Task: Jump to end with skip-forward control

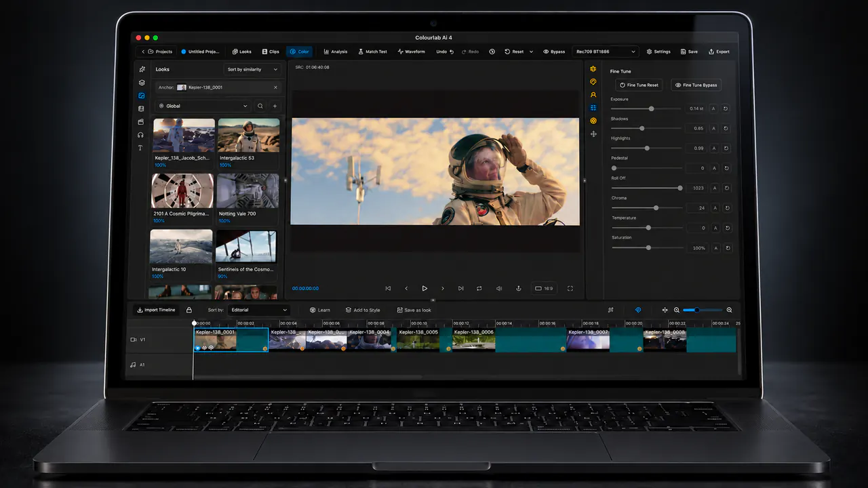Action: pyautogui.click(x=461, y=288)
